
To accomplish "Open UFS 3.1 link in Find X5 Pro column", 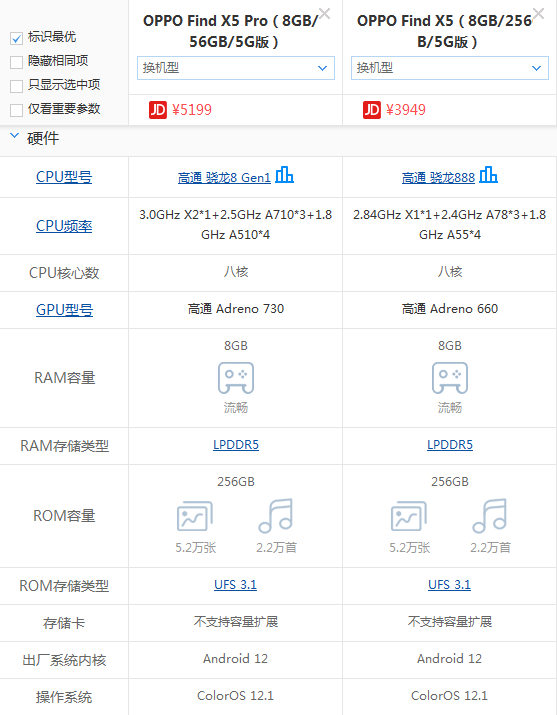I will pos(235,585).
